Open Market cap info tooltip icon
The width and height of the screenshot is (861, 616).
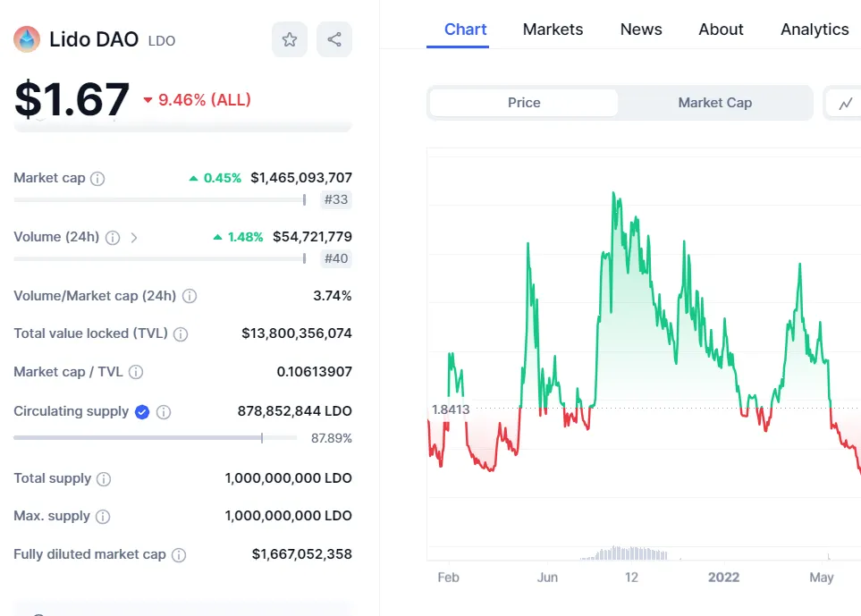[x=97, y=178]
